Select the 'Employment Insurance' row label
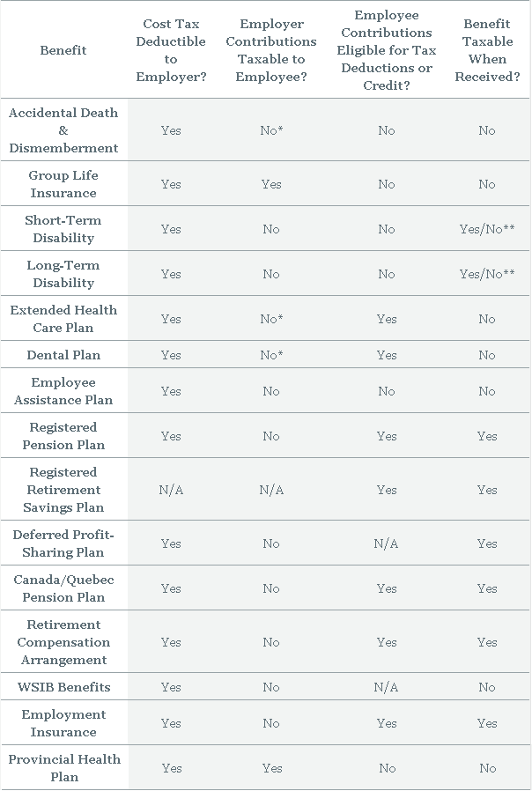532x791 pixels. point(63,723)
